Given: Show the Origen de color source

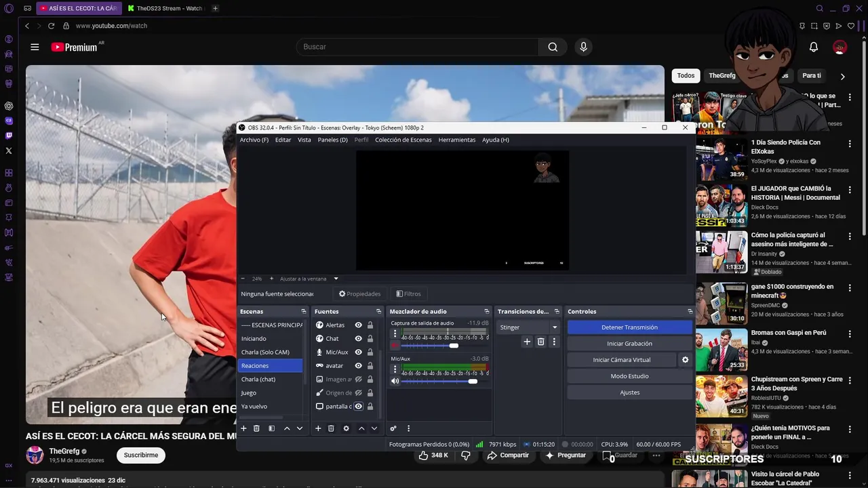Looking at the screenshot, I should [359, 393].
